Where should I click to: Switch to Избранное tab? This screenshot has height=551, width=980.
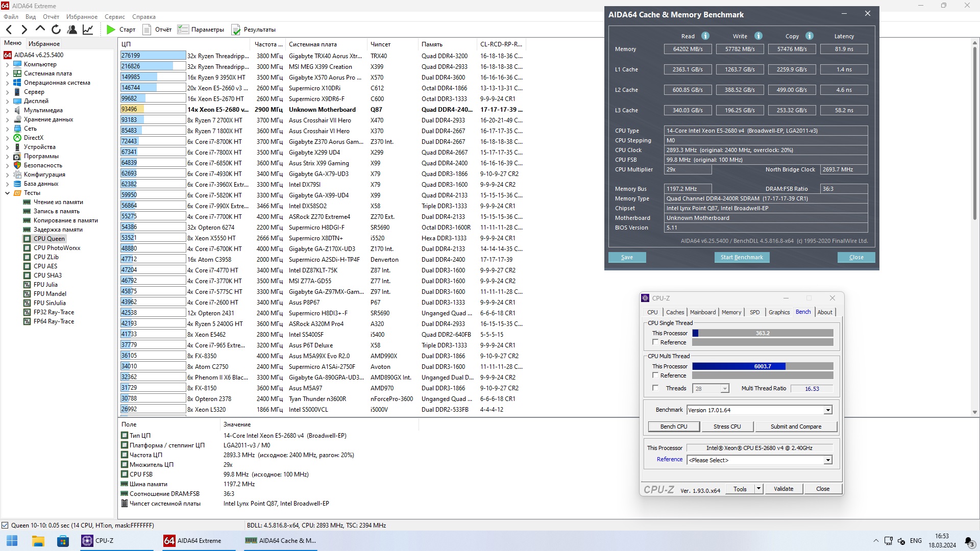point(44,43)
